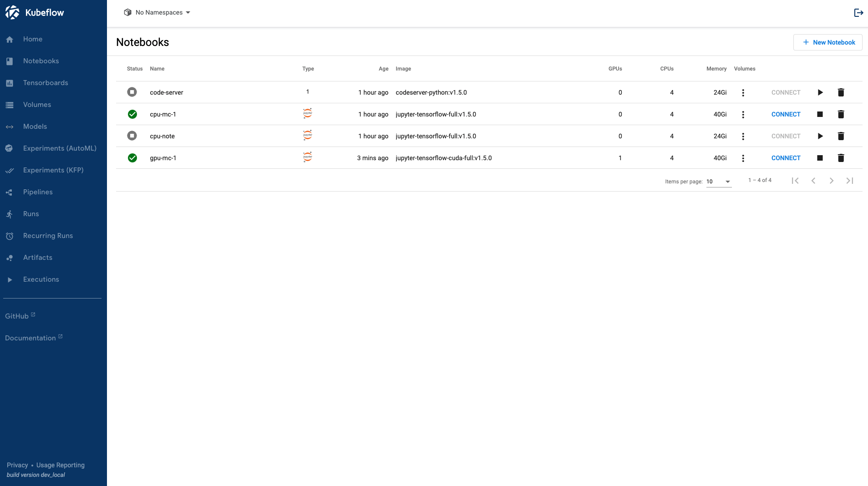Click the running status icon for gpu-mc-1
The height and width of the screenshot is (486, 868).
point(132,158)
